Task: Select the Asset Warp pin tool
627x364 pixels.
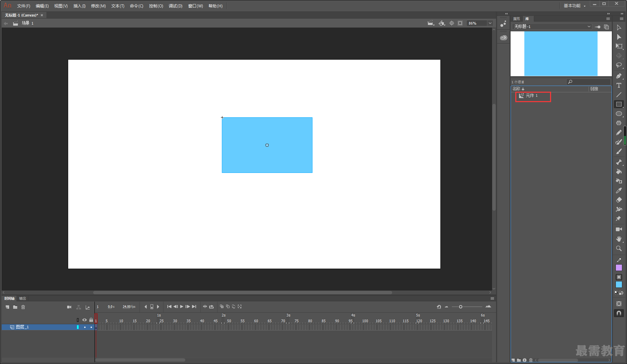Action: [x=619, y=219]
